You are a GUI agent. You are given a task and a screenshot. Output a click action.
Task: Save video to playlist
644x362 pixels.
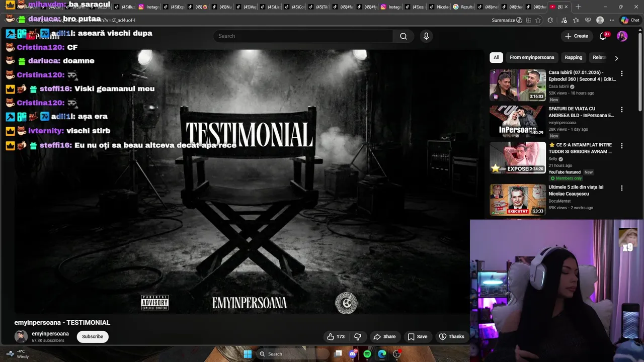[417, 337]
